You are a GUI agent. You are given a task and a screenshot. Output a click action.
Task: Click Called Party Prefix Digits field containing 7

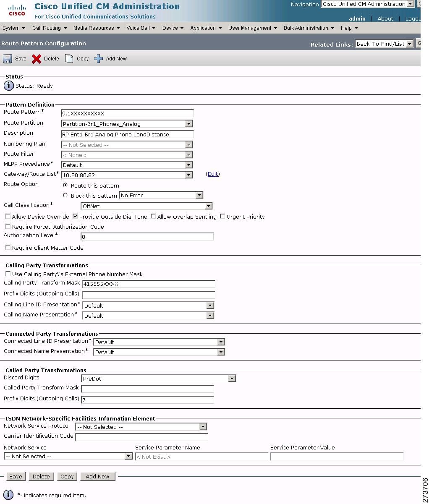148,400
